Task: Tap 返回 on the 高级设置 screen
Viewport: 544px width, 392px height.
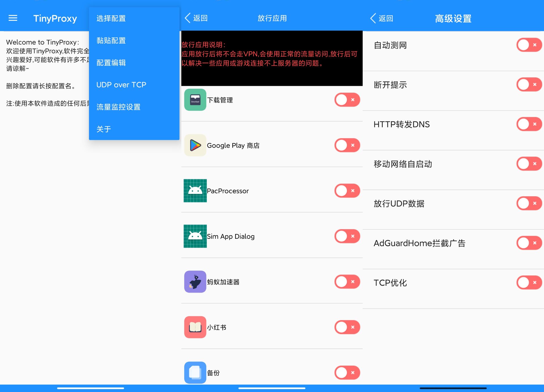Action: [381, 18]
